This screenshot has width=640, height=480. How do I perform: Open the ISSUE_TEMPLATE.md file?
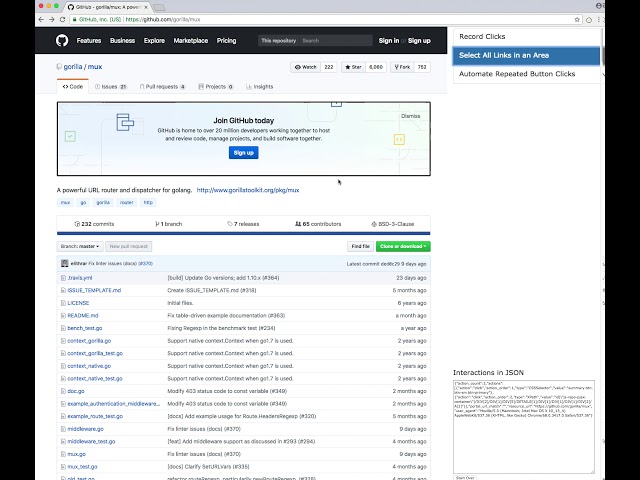coord(94,290)
